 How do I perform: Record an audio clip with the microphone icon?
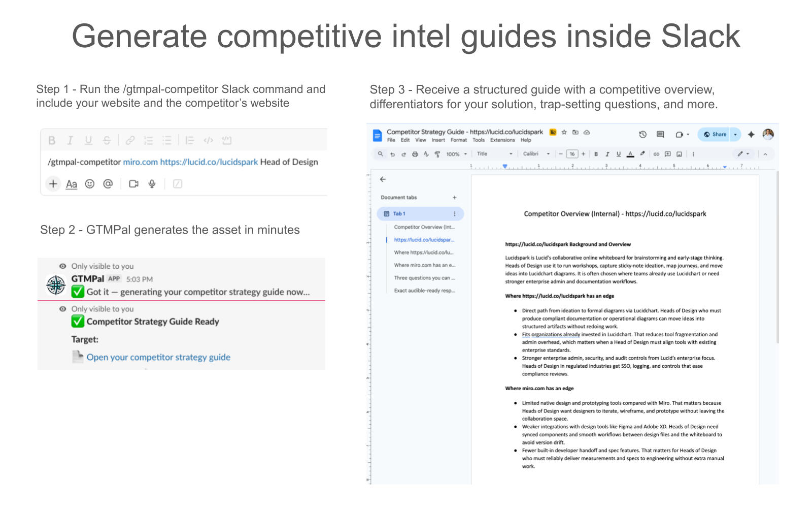click(152, 184)
